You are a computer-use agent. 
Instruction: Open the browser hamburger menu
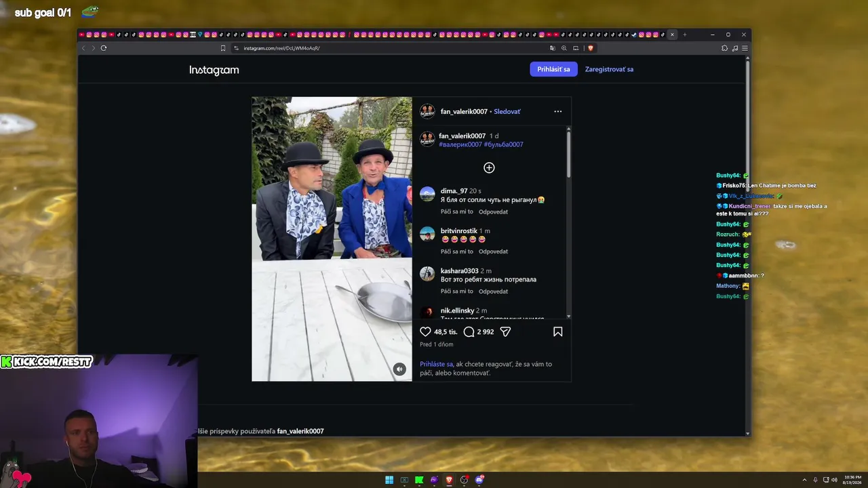pos(745,48)
